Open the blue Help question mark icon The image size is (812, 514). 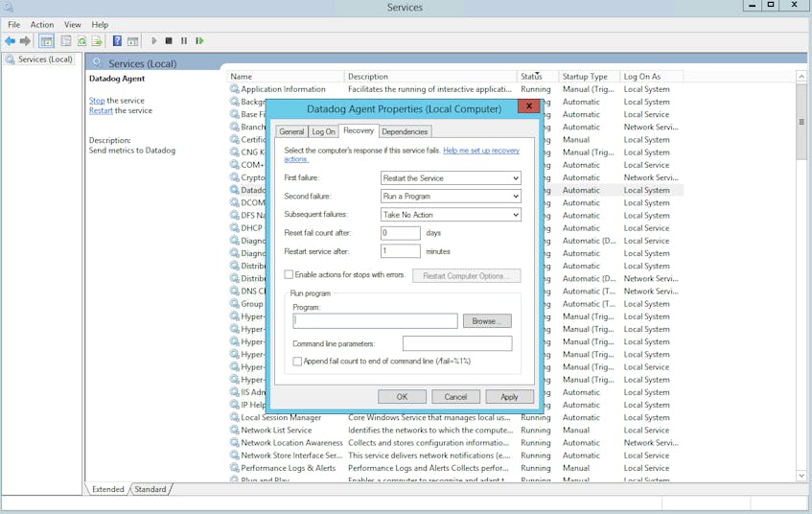pyautogui.click(x=117, y=41)
